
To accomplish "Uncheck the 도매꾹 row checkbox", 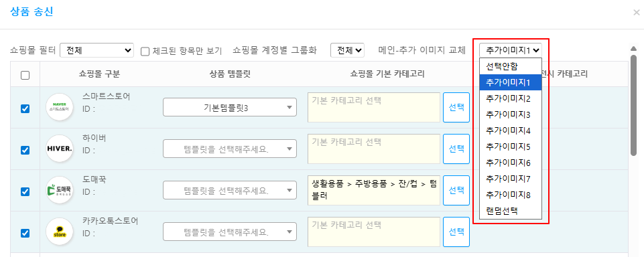I will point(25,191).
